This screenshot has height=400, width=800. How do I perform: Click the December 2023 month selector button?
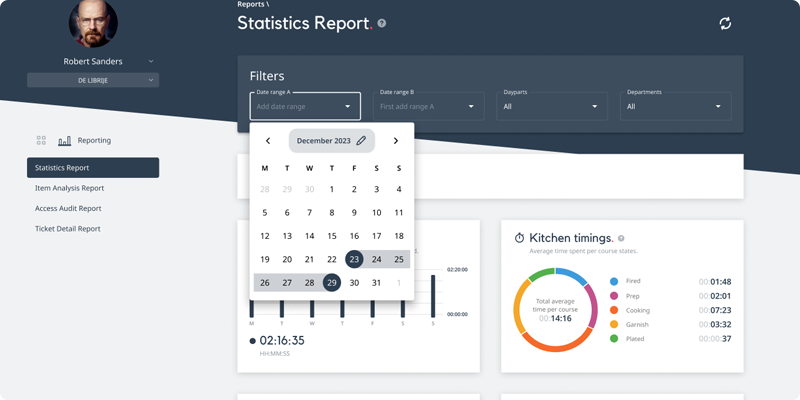(332, 141)
